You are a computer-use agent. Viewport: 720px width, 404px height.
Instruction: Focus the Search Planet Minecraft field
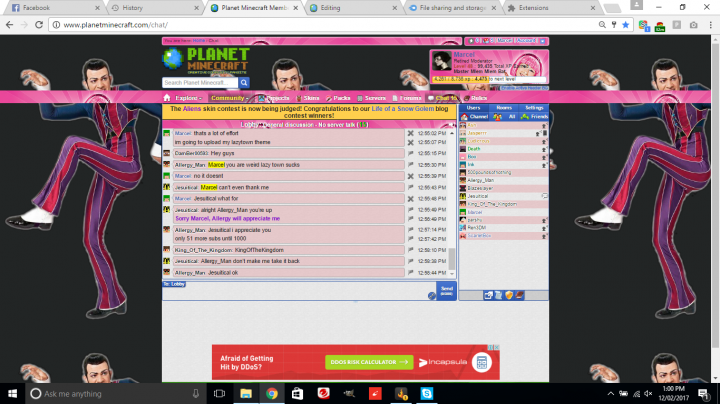[200, 83]
